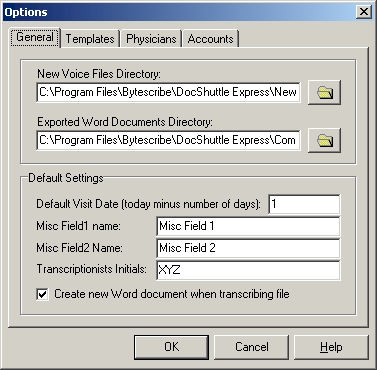Click the Options title bar text
Image resolution: width=377 pixels, height=370 pixels.
tap(26, 12)
